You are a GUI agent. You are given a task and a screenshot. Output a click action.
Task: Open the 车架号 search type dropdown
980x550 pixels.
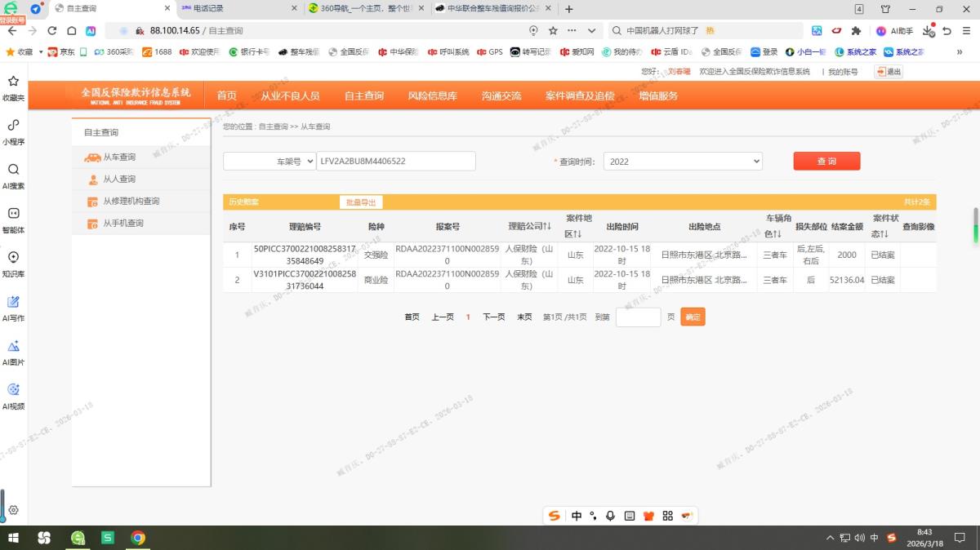pos(269,162)
